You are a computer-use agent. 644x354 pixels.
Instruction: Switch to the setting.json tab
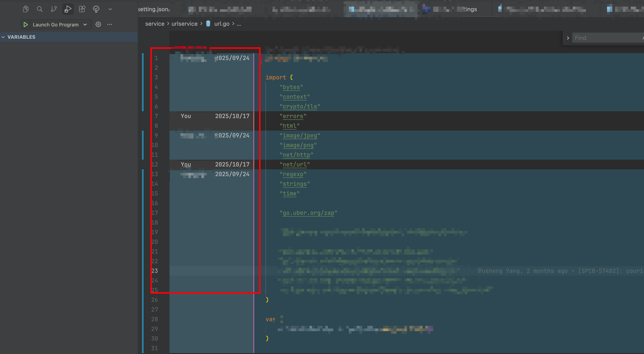(153, 9)
